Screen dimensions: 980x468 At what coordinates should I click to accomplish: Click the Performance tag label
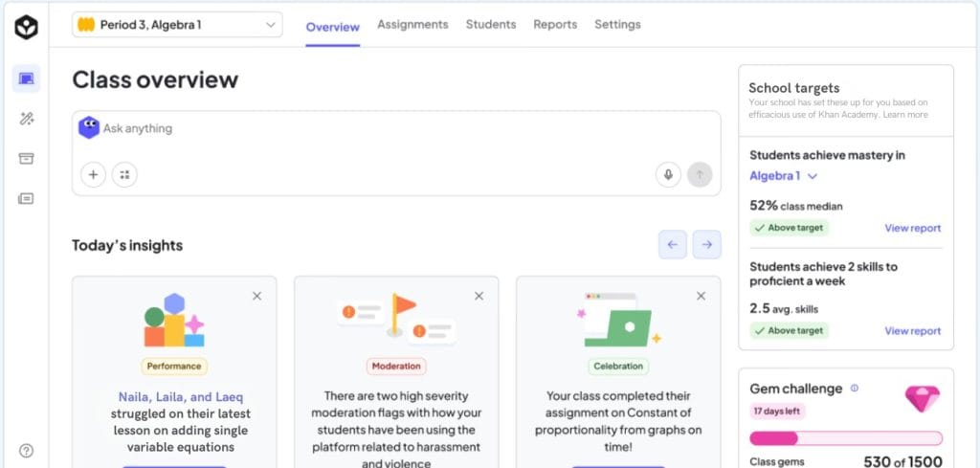pyautogui.click(x=174, y=367)
